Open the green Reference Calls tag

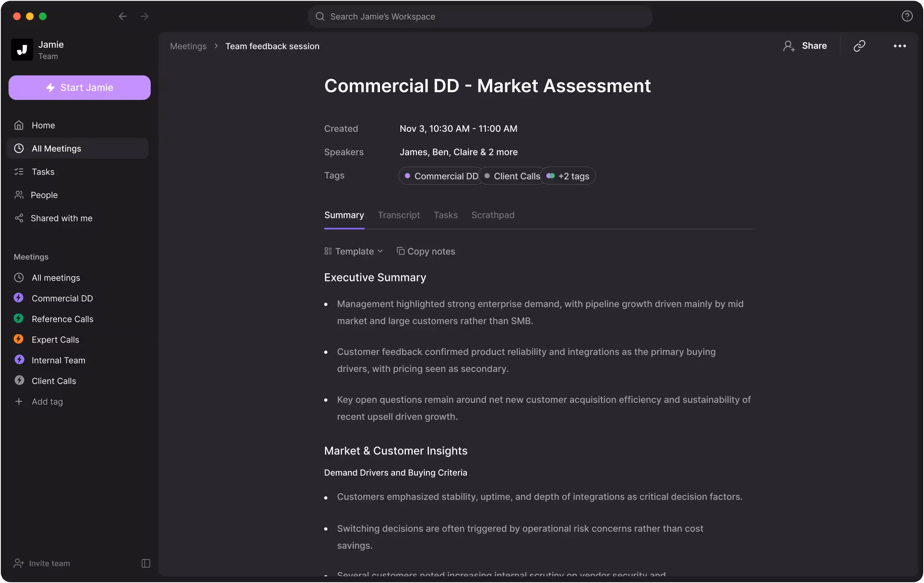(x=62, y=319)
